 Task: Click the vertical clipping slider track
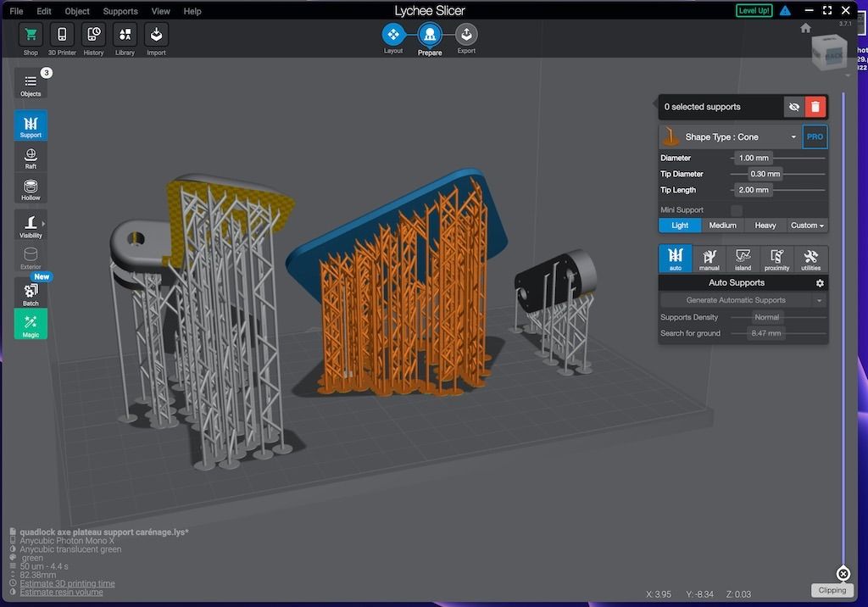coord(843,330)
